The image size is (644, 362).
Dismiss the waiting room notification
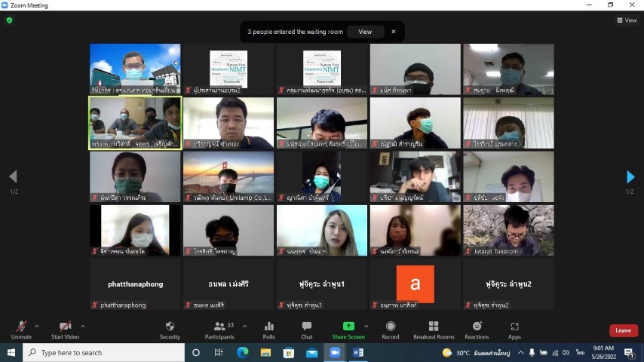pyautogui.click(x=393, y=32)
